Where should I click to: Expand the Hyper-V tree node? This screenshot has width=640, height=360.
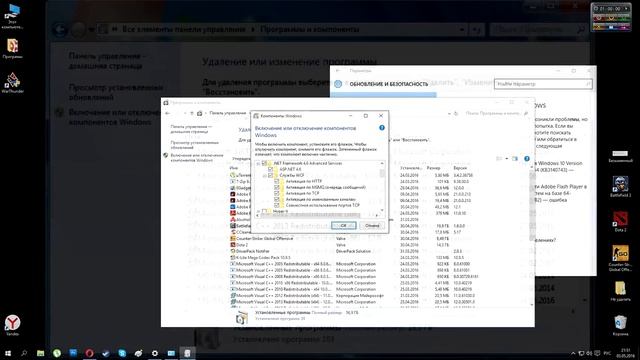coord(258,211)
